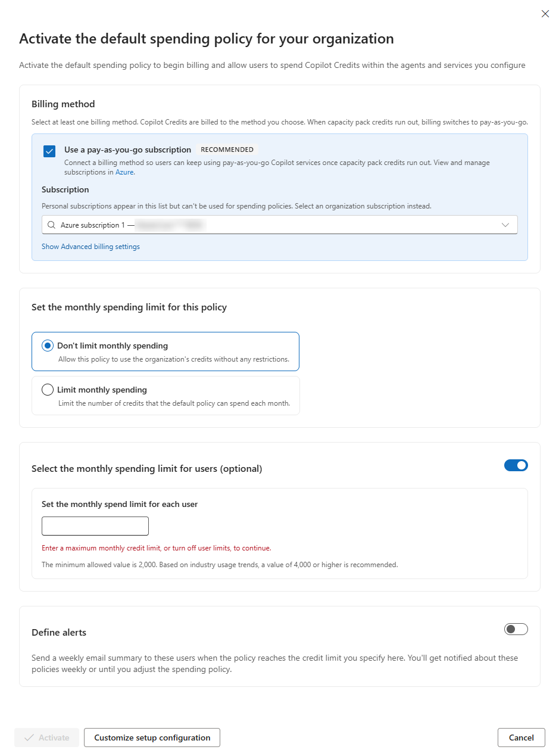Image resolution: width=559 pixels, height=756 pixels.
Task: Expand the subscription dropdown chevron
Action: 505,225
